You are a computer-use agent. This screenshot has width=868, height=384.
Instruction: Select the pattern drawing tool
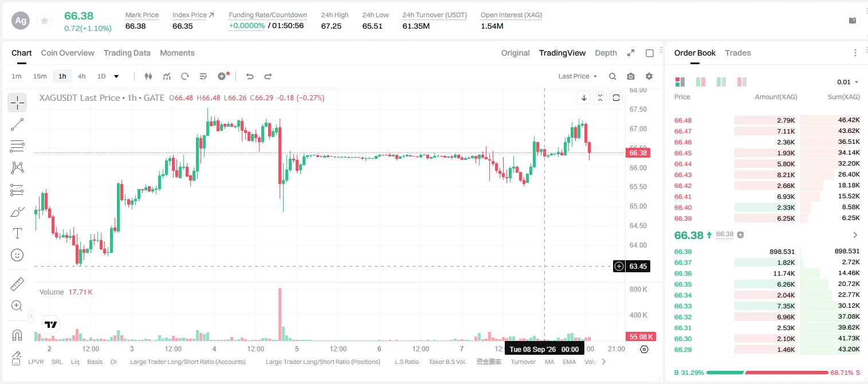17,168
